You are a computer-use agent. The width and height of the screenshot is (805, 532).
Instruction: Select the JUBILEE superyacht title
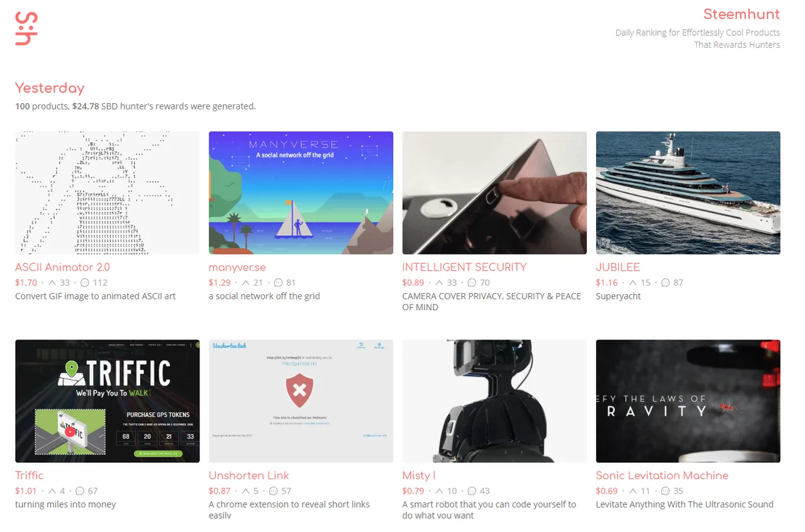click(618, 267)
